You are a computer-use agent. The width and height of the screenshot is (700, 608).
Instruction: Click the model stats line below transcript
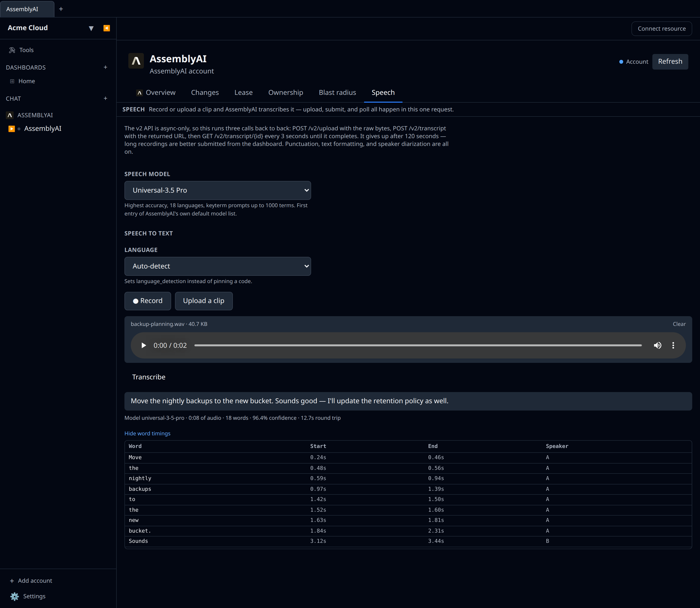(232, 418)
